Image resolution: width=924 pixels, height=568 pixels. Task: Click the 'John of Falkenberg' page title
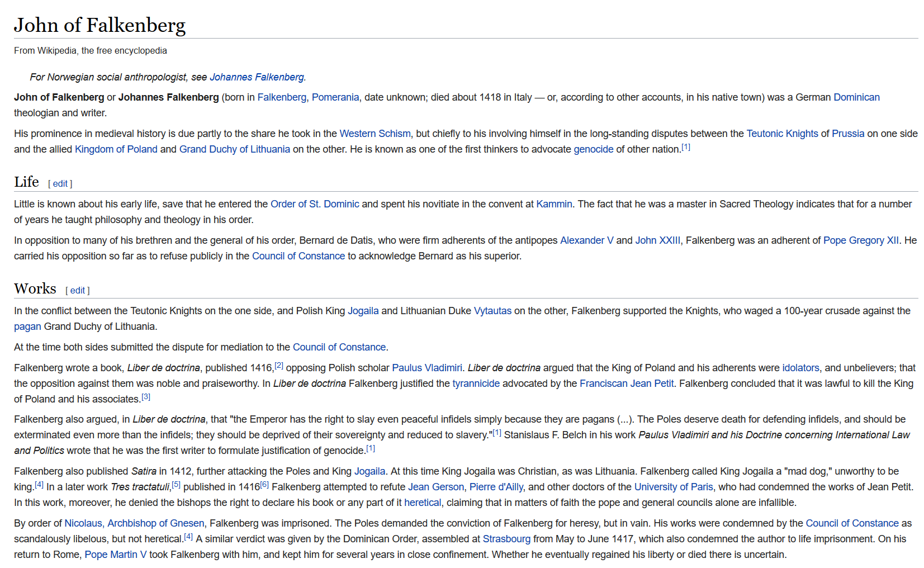click(x=99, y=25)
